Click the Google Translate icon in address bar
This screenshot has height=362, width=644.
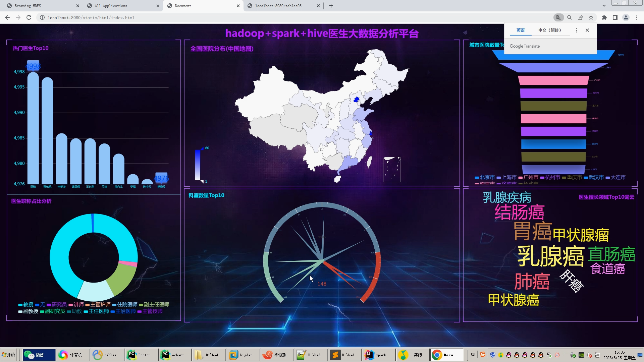point(558,17)
